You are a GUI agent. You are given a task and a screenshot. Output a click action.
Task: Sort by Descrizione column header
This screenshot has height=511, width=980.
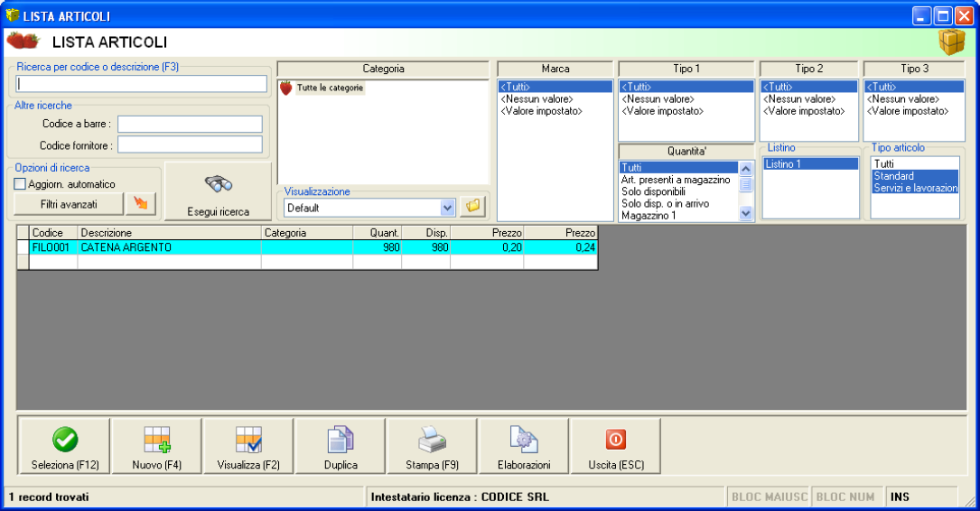(169, 233)
